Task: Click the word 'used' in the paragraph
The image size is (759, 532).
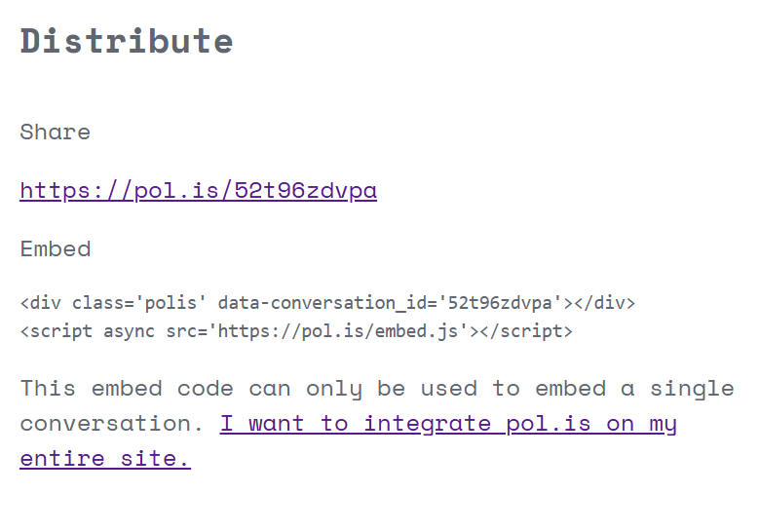Action: pyautogui.click(x=449, y=389)
